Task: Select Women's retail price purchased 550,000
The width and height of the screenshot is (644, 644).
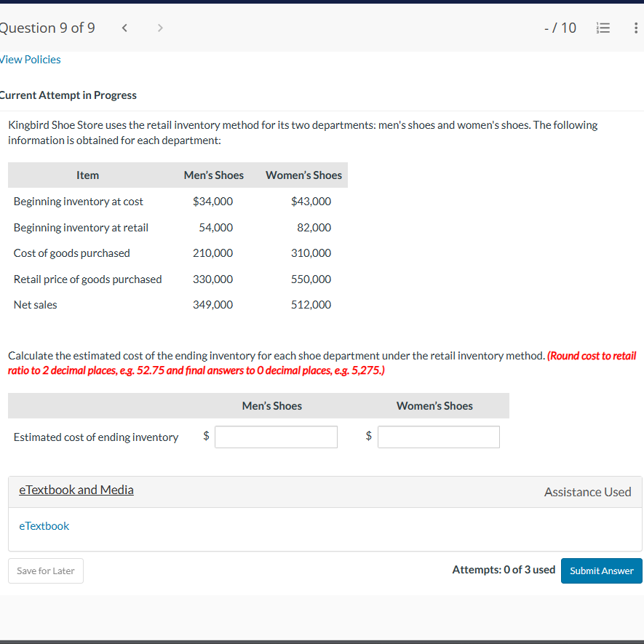Action: pos(311,279)
